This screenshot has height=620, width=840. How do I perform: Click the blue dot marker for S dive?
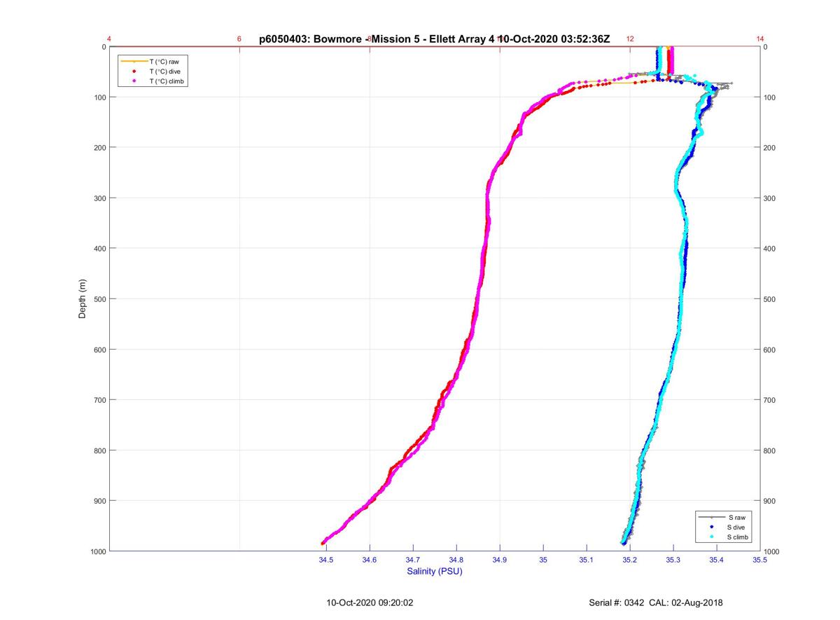(711, 527)
